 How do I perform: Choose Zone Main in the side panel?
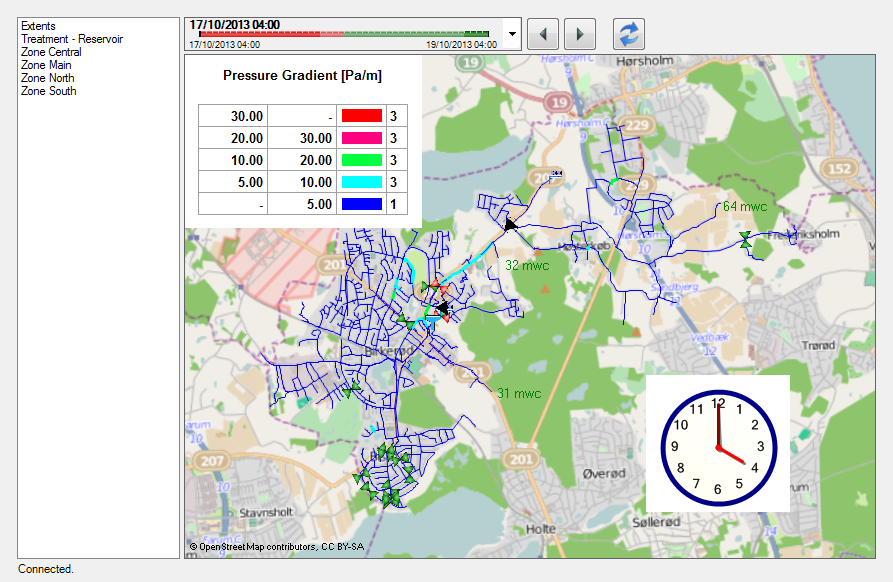point(46,65)
